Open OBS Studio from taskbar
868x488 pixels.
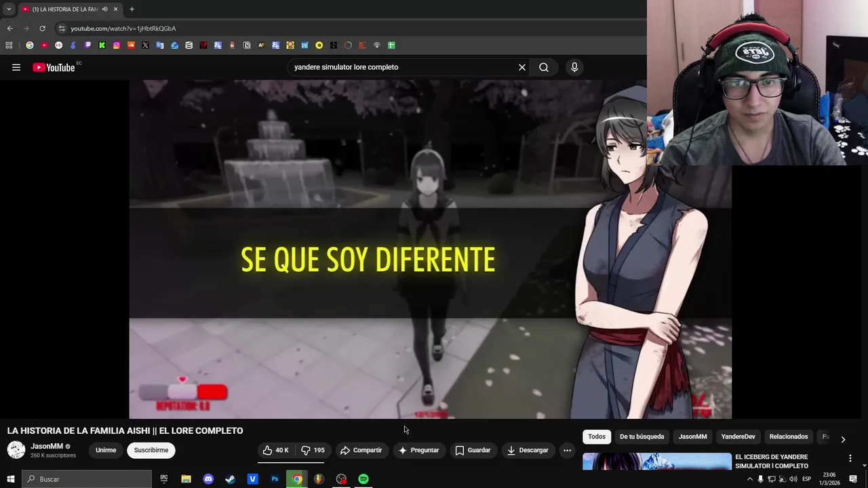click(341, 479)
